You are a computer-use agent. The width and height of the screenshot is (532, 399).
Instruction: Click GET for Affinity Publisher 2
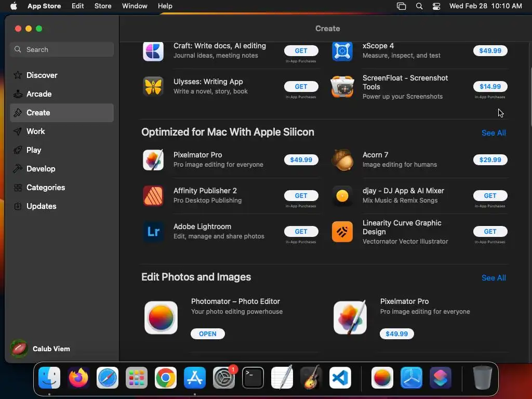click(x=301, y=195)
